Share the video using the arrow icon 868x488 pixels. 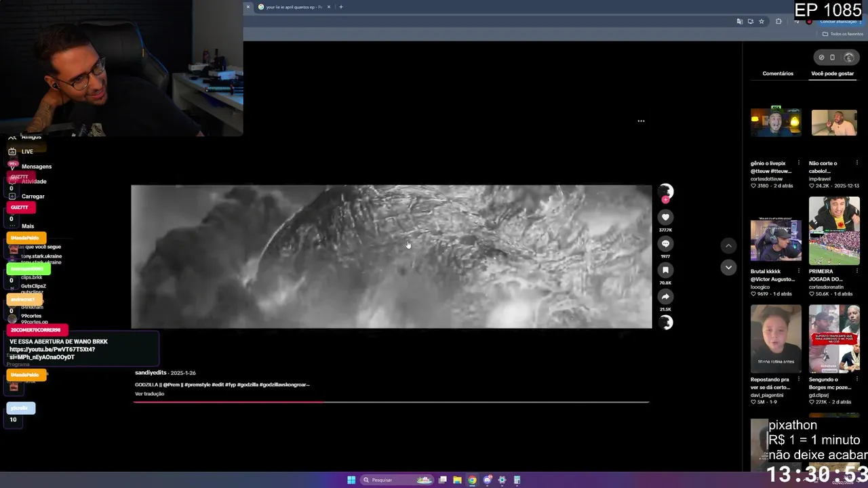665,296
